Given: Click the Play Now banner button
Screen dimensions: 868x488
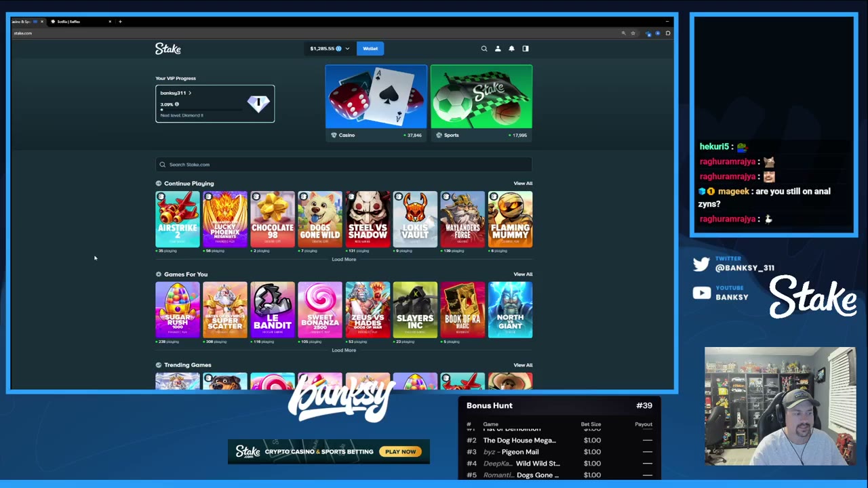Looking at the screenshot, I should pyautogui.click(x=401, y=452).
